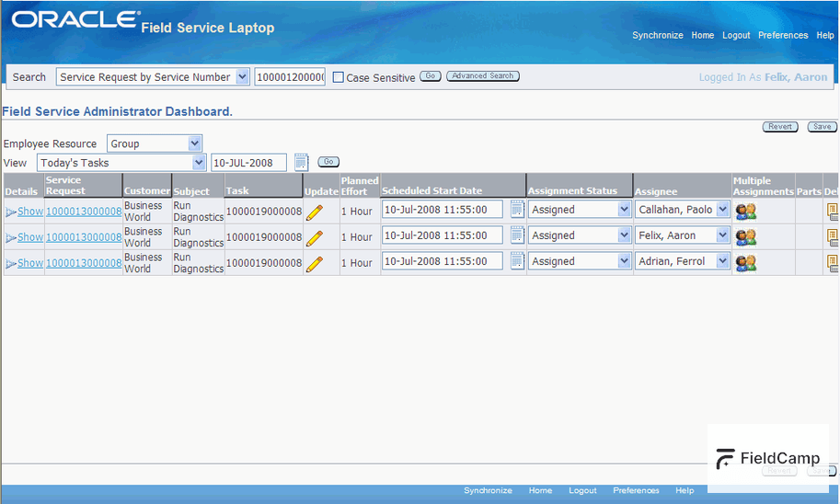Open calendar icon for third row scheduled date
This screenshot has width=840, height=504.
[x=517, y=262]
